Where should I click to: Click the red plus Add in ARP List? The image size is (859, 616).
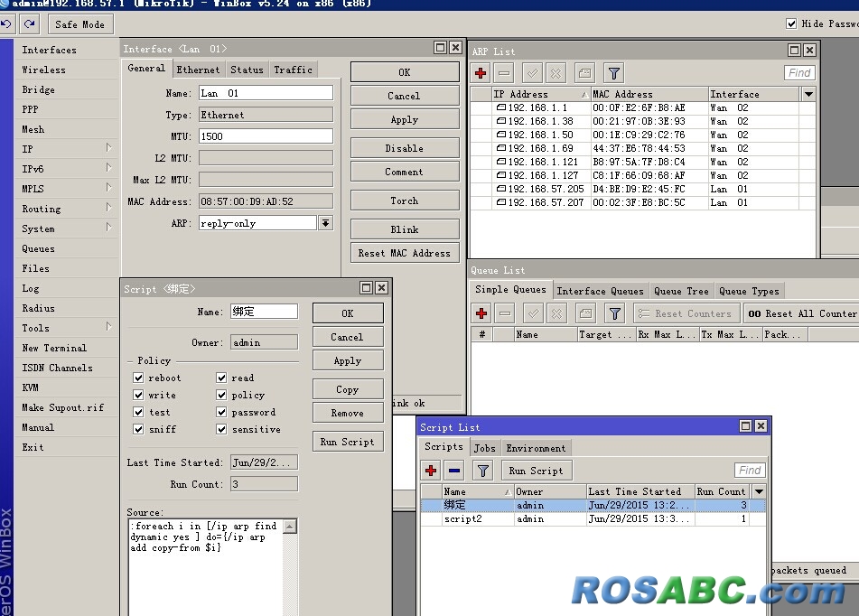point(481,73)
